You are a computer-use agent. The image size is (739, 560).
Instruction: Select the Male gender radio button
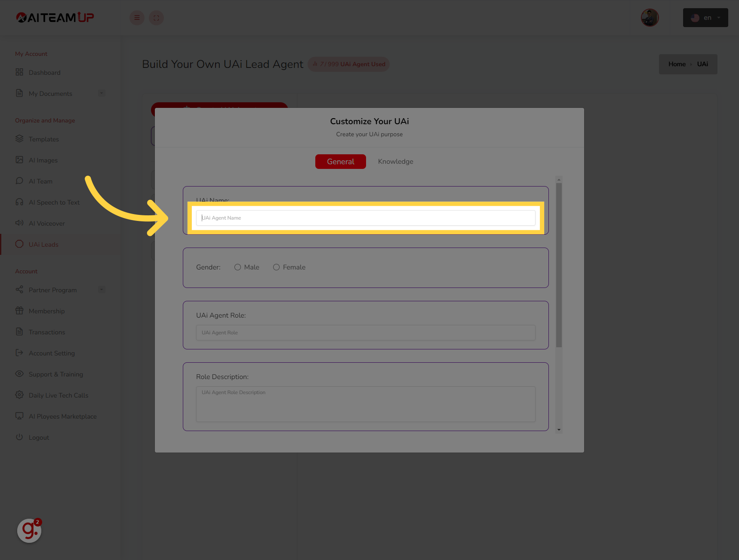point(237,267)
